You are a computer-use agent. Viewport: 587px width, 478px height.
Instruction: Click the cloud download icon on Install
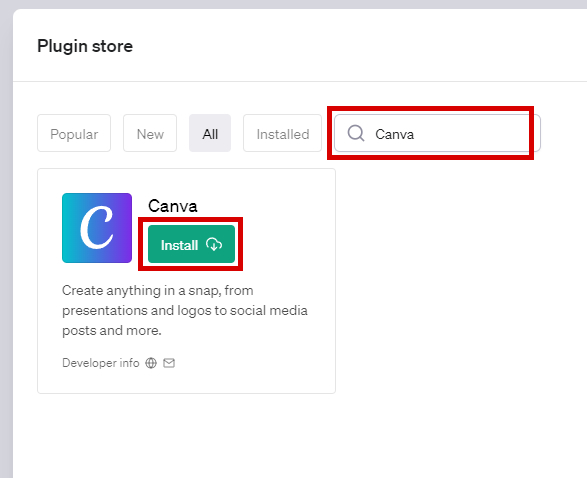tap(214, 244)
